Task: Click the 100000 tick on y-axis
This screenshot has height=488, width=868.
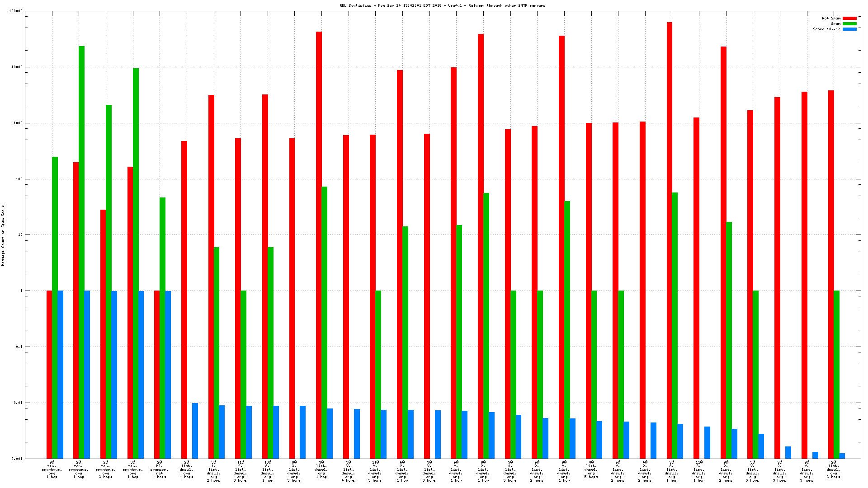Action: pos(15,11)
